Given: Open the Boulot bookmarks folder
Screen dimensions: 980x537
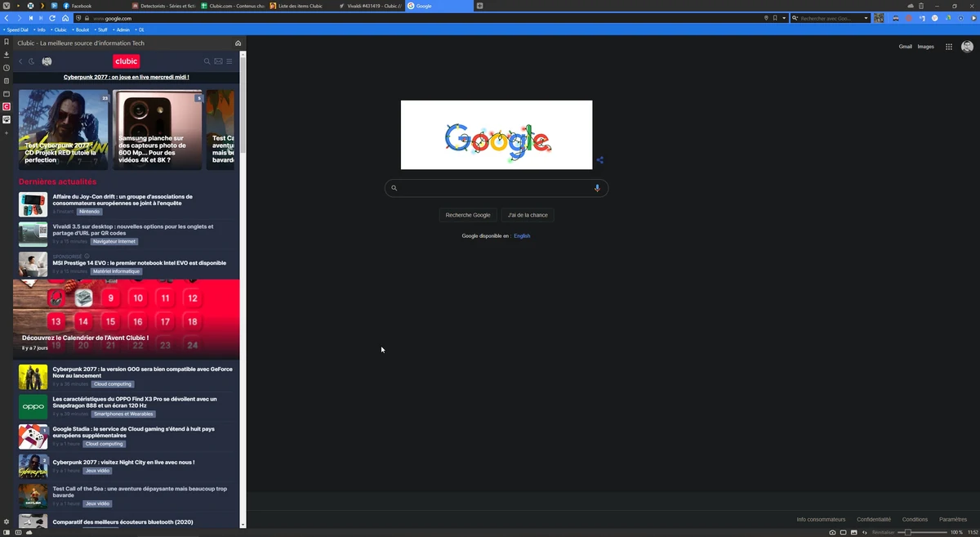Looking at the screenshot, I should pyautogui.click(x=82, y=29).
